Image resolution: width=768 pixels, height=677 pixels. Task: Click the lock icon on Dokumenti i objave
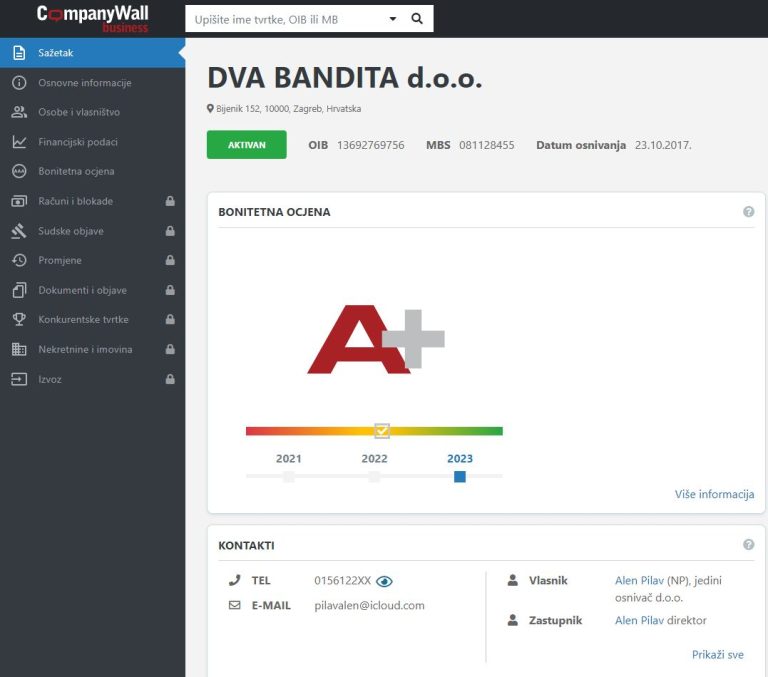coord(170,290)
